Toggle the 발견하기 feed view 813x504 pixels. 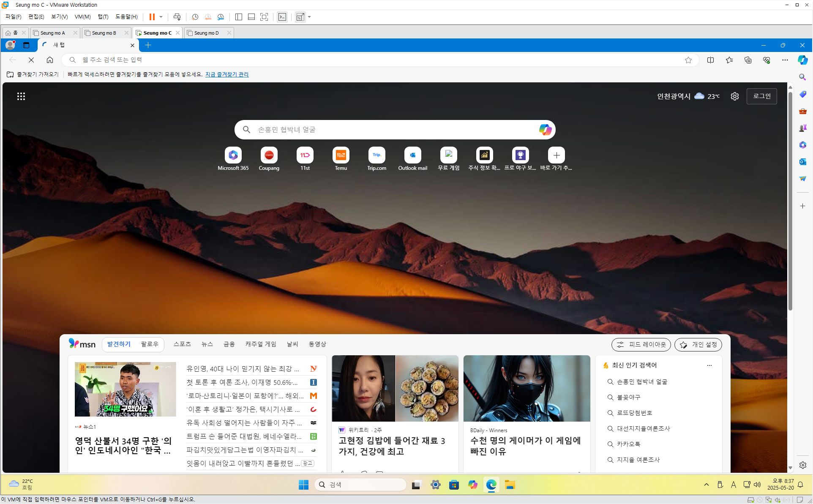point(119,344)
